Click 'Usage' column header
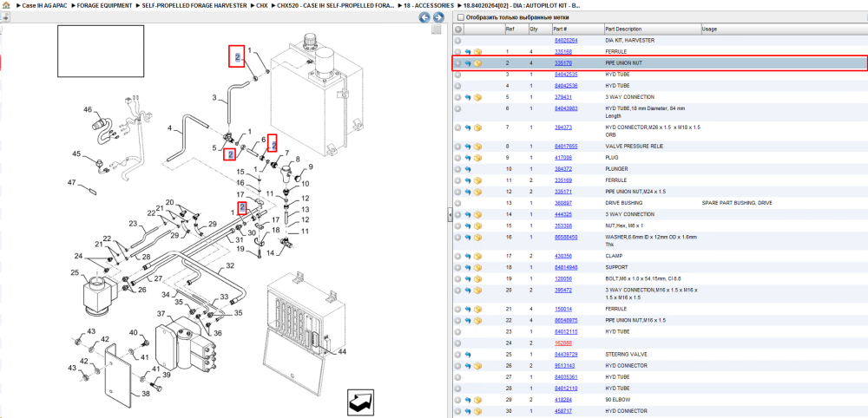This screenshot has height=418, width=868. point(710,29)
